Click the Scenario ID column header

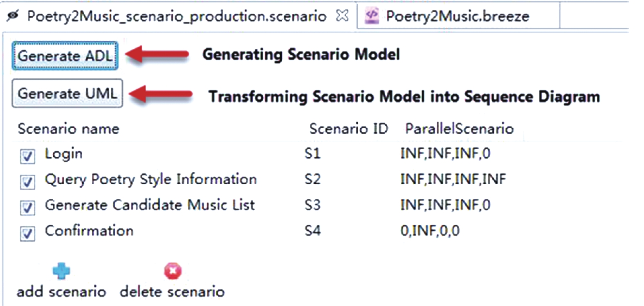[x=348, y=129]
